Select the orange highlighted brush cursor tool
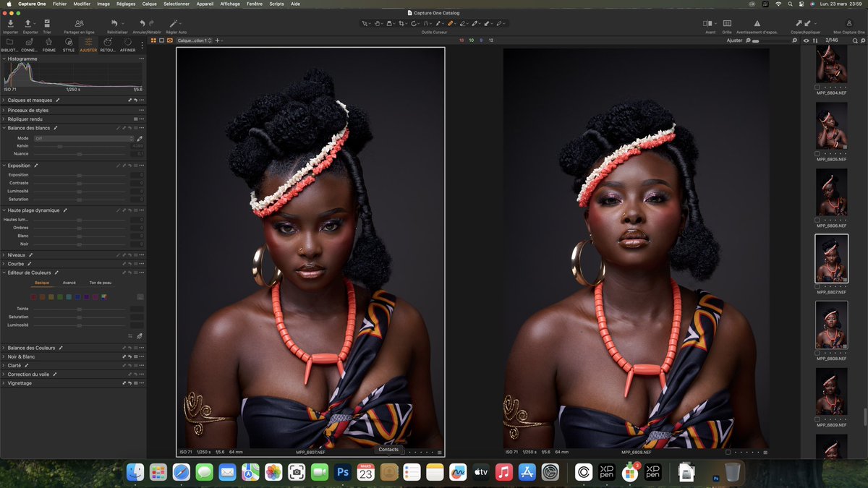This screenshot has width=868, height=488. click(x=450, y=24)
